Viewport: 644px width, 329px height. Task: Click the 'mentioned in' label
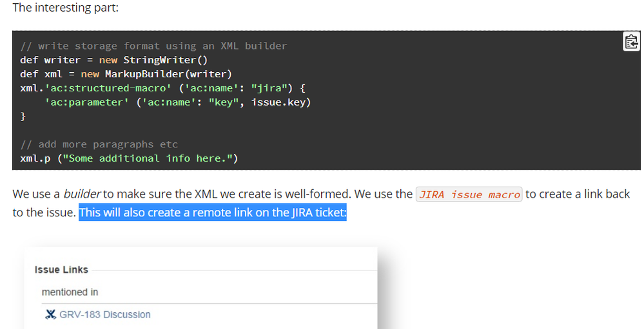pos(70,292)
